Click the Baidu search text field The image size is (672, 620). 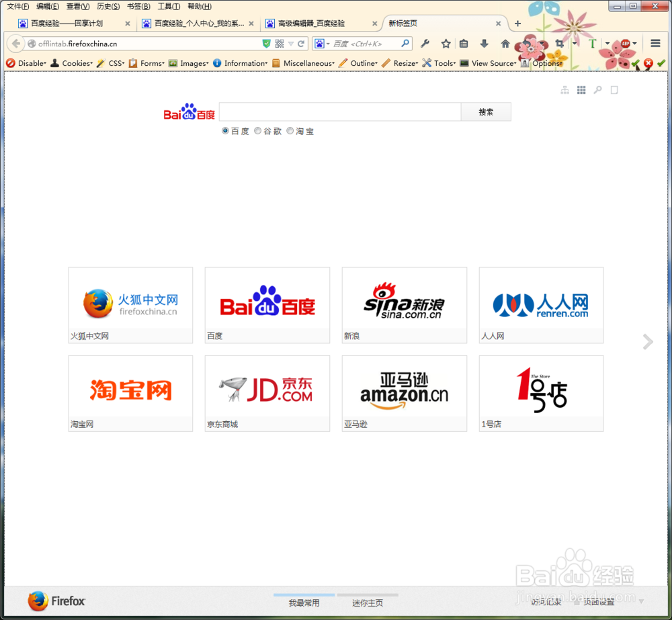340,112
